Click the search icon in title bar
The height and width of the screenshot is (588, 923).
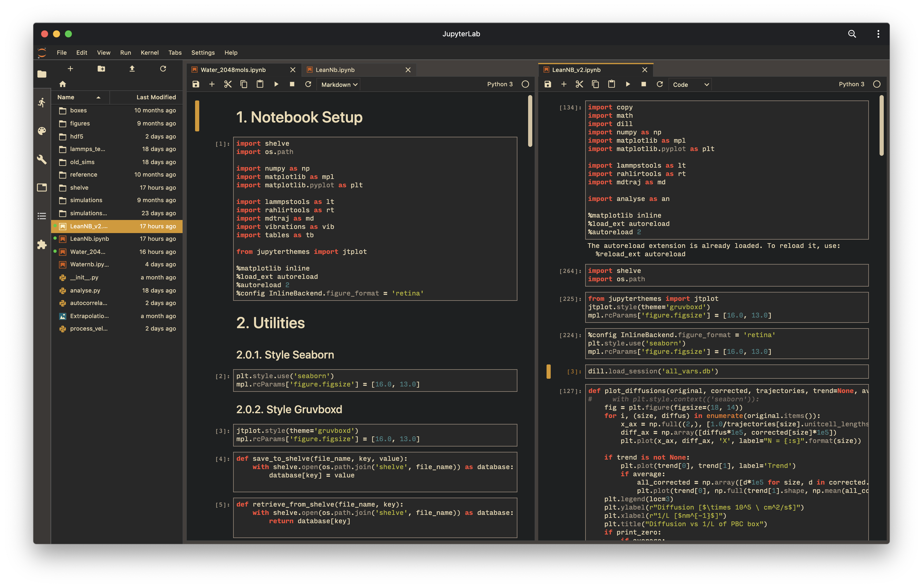pos(852,34)
